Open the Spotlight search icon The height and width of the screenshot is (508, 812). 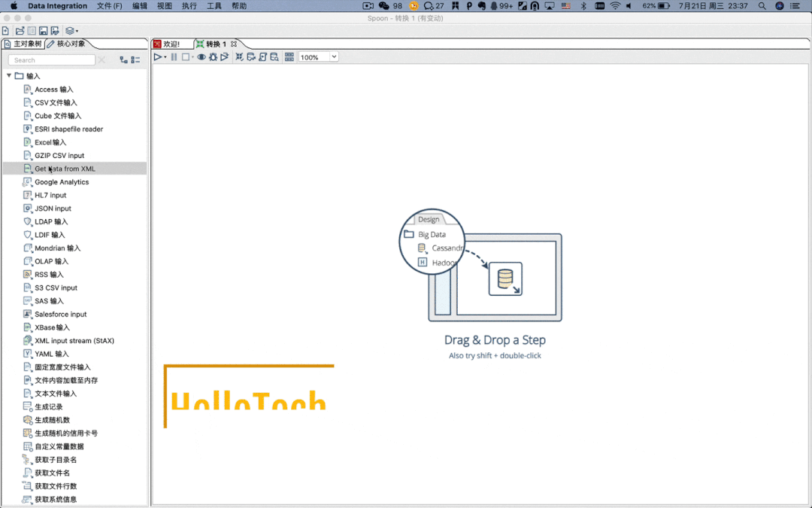pyautogui.click(x=762, y=6)
